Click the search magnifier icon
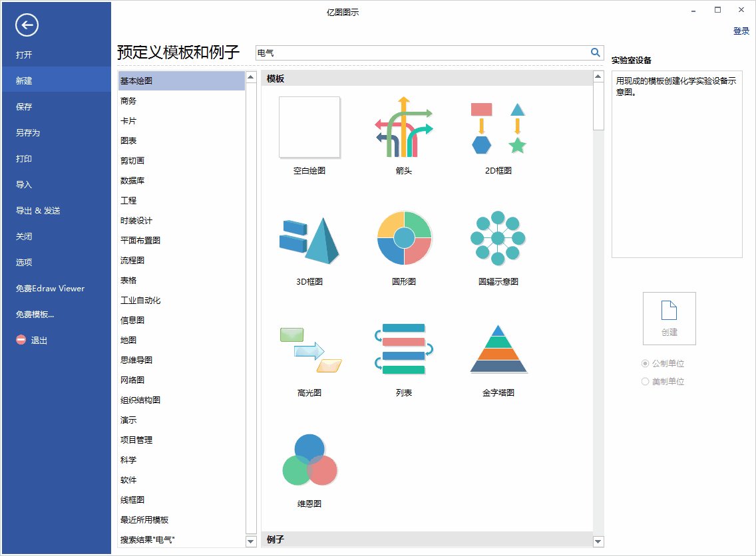This screenshot has height=556, width=756. (596, 52)
